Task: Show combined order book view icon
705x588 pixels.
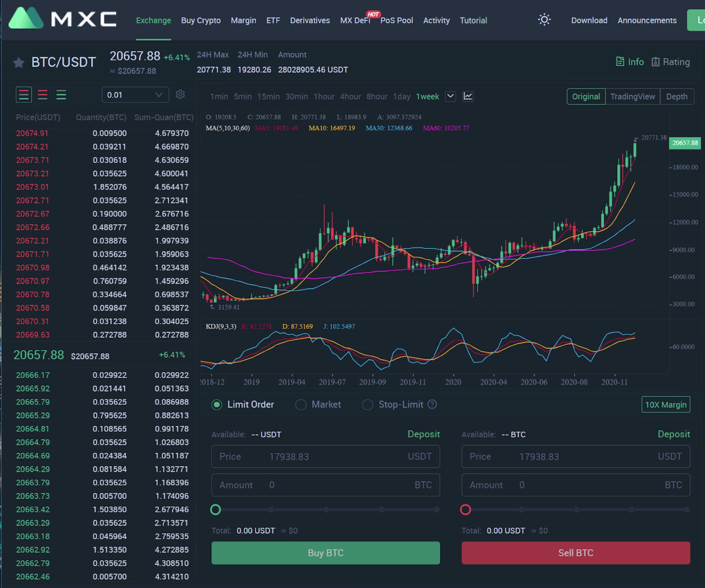Action: 24,95
